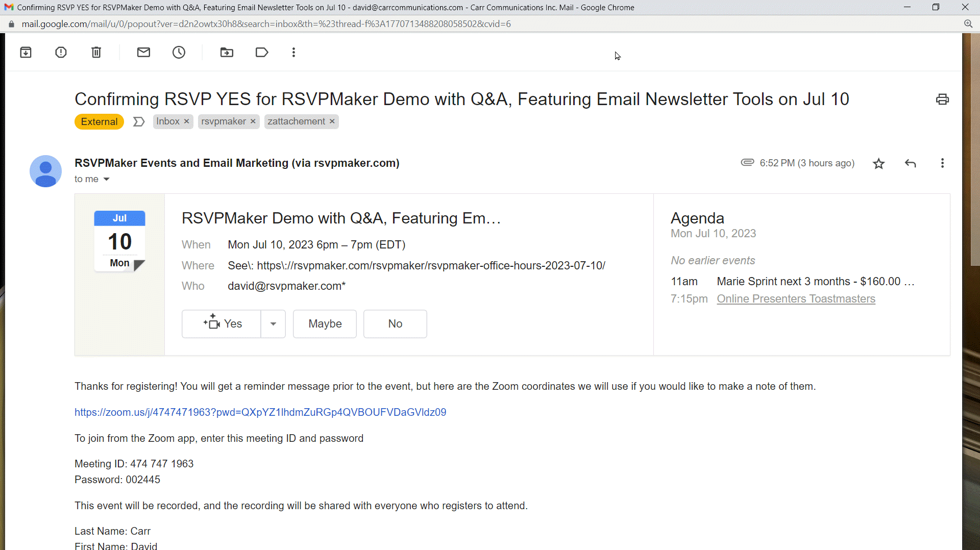The height and width of the screenshot is (550, 980).
Task: Click the zoom magnifier icon in address bar
Action: pos(968,24)
